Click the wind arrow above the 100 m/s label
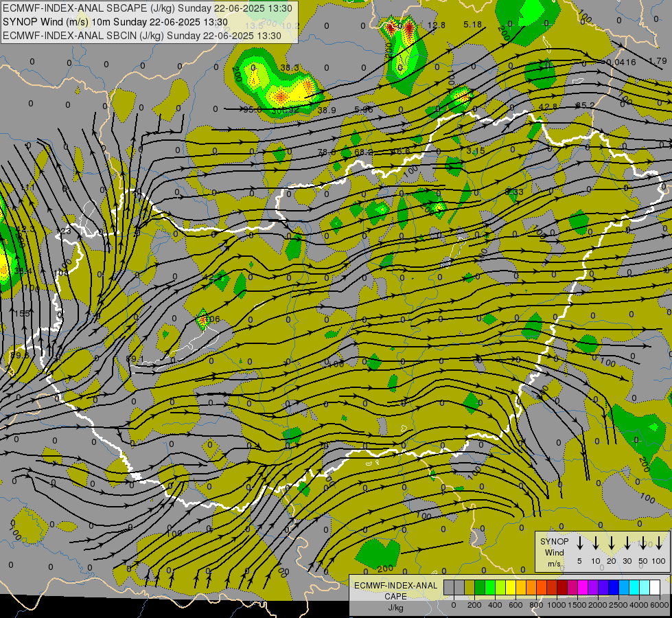This screenshot has width=672, height=618. 659,543
